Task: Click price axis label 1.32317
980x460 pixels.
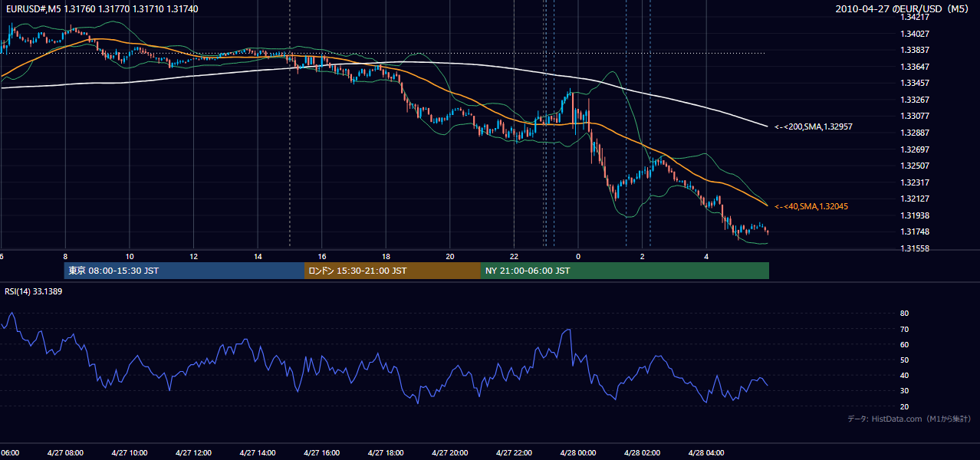Action: [x=915, y=182]
